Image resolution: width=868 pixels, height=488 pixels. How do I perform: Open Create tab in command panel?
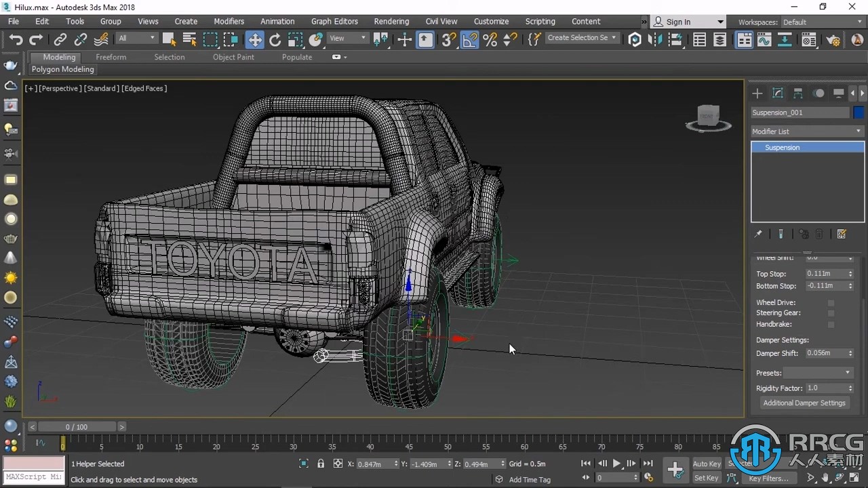point(757,94)
